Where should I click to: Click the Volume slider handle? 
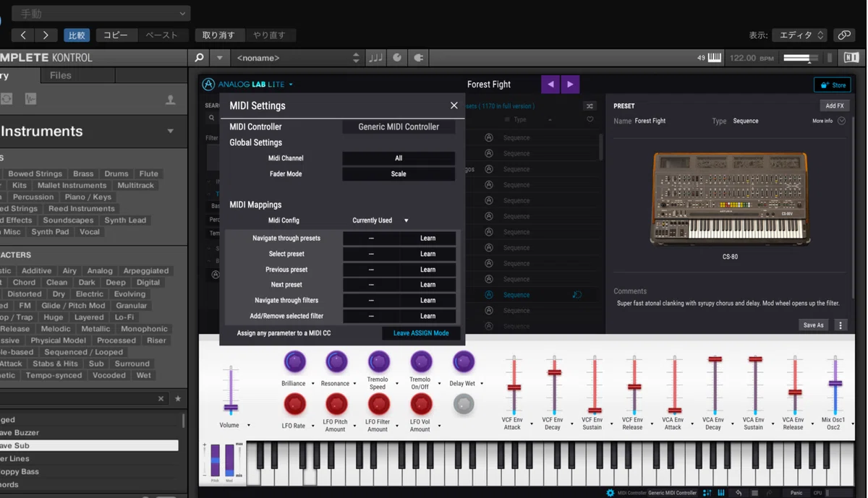click(x=231, y=407)
